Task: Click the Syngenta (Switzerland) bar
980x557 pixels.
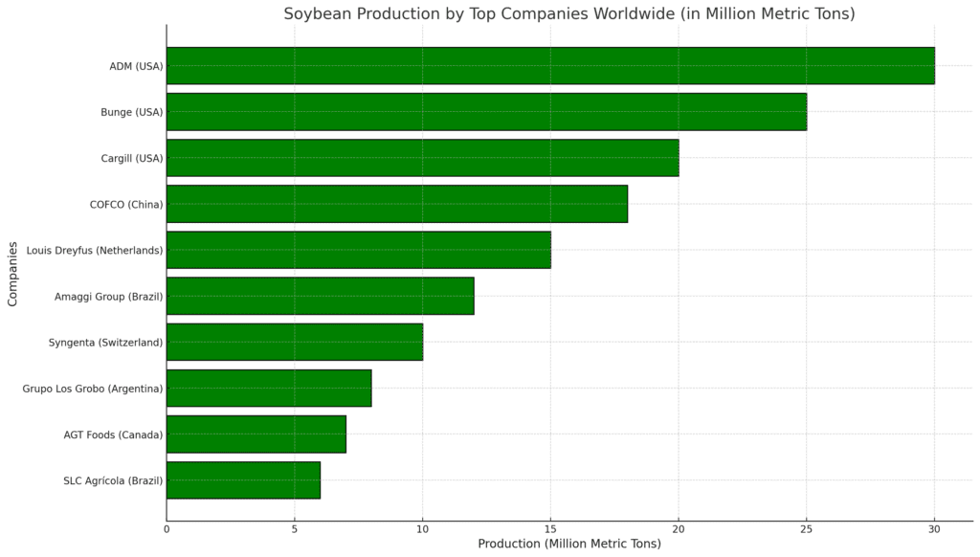Action: 295,342
